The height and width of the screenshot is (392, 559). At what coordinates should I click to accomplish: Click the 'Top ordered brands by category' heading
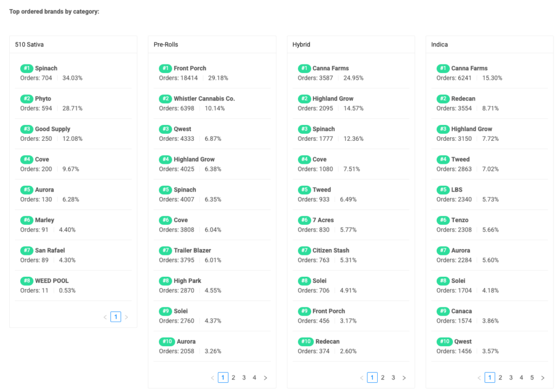click(x=54, y=11)
